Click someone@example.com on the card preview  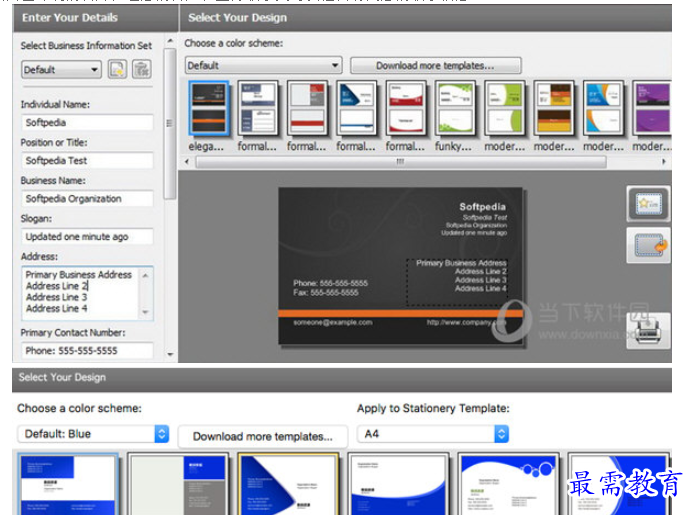pos(333,322)
